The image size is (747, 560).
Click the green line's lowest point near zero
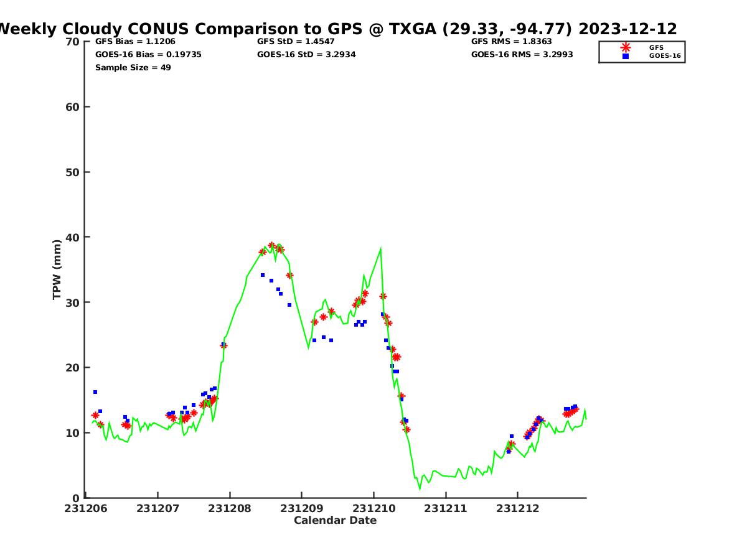click(x=420, y=488)
